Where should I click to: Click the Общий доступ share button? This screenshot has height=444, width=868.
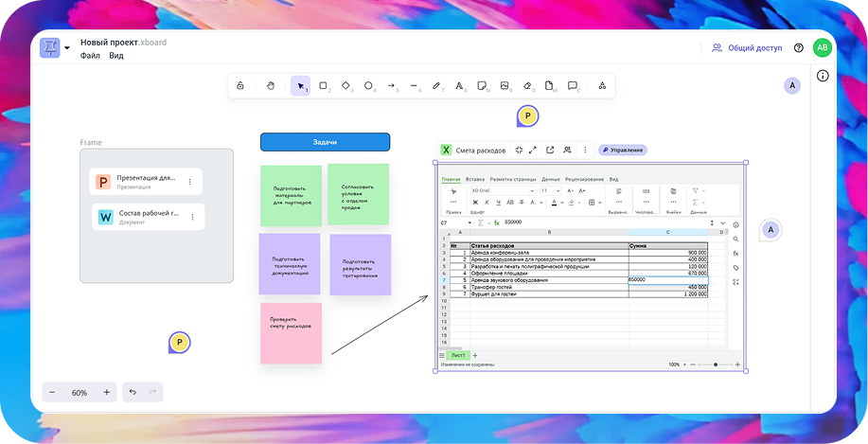pos(747,48)
